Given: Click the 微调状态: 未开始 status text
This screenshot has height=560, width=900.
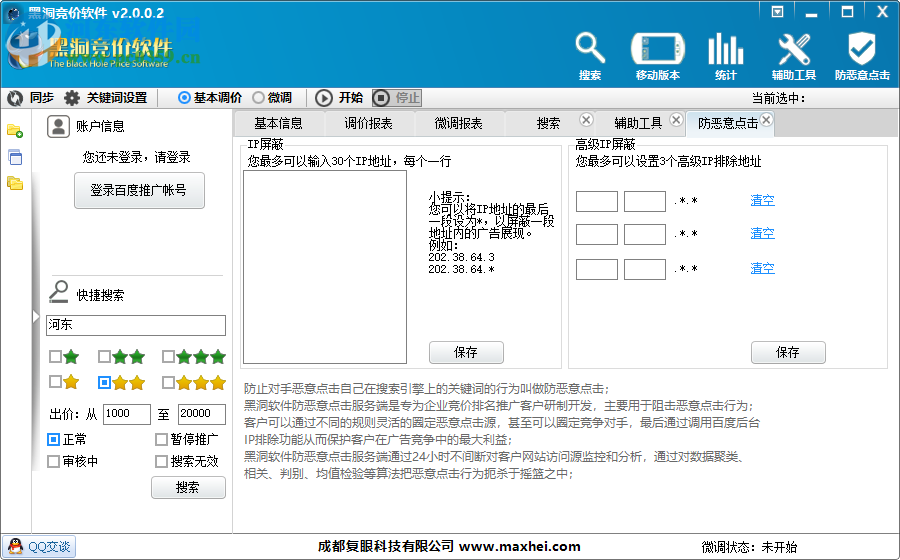Looking at the screenshot, I should coord(749,547).
